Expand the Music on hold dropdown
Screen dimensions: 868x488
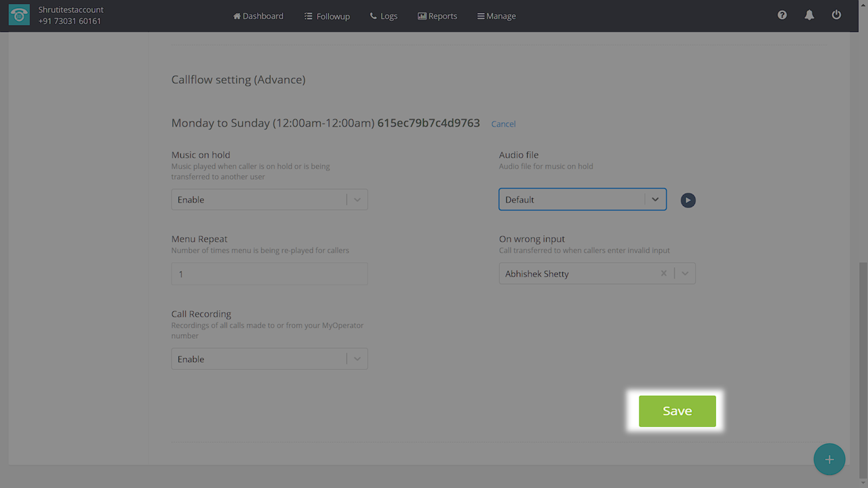click(357, 200)
